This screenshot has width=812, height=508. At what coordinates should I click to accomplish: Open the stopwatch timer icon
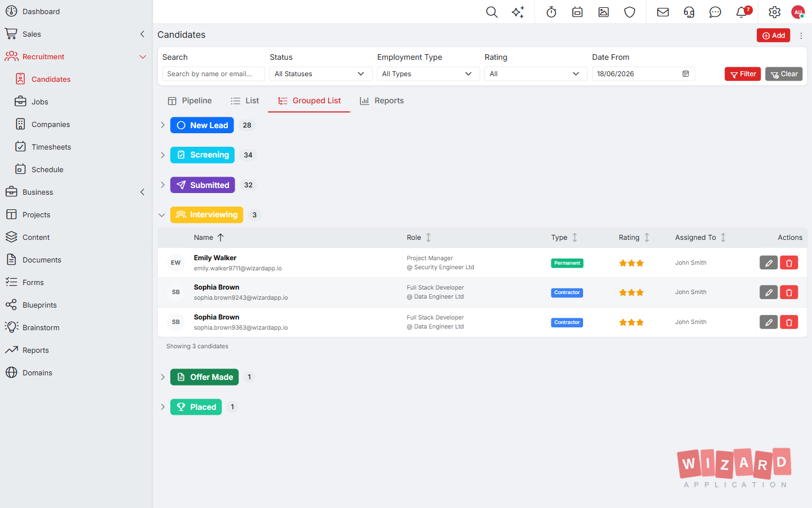[x=551, y=12]
